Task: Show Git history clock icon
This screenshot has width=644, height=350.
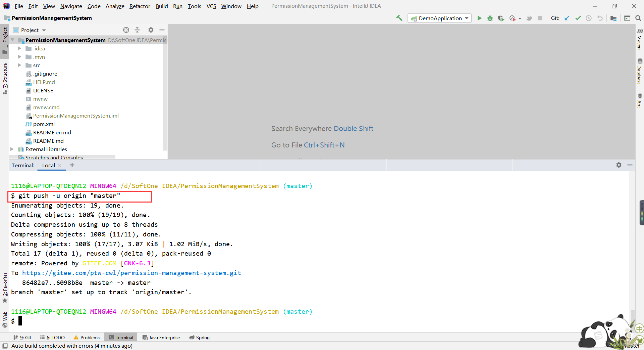Action: point(589,18)
